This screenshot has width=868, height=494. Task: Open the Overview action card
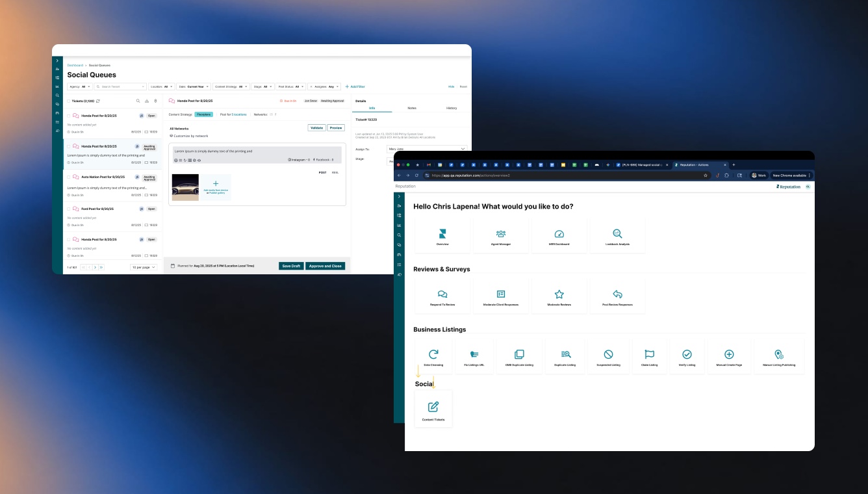click(x=442, y=235)
